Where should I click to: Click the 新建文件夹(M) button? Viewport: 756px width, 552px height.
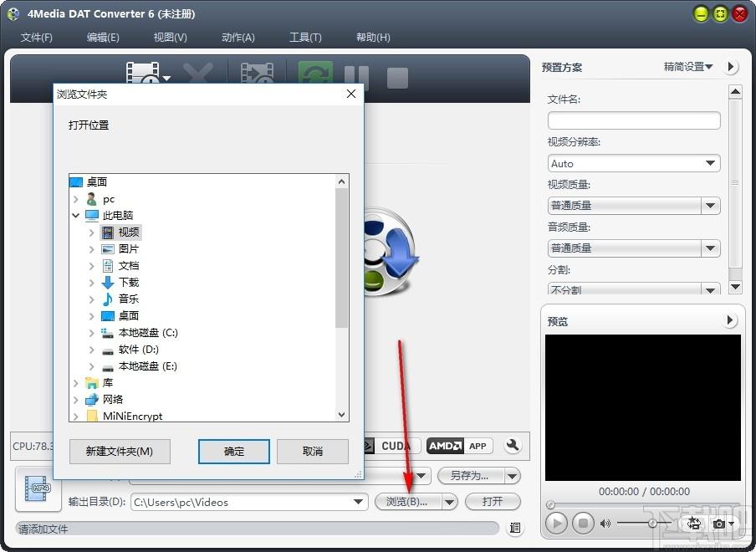(120, 451)
